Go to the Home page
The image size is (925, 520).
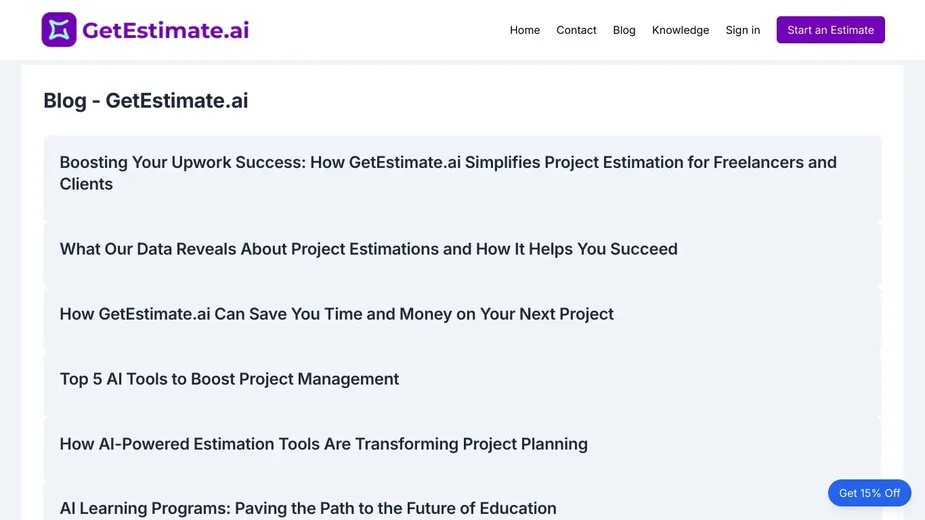tap(525, 30)
